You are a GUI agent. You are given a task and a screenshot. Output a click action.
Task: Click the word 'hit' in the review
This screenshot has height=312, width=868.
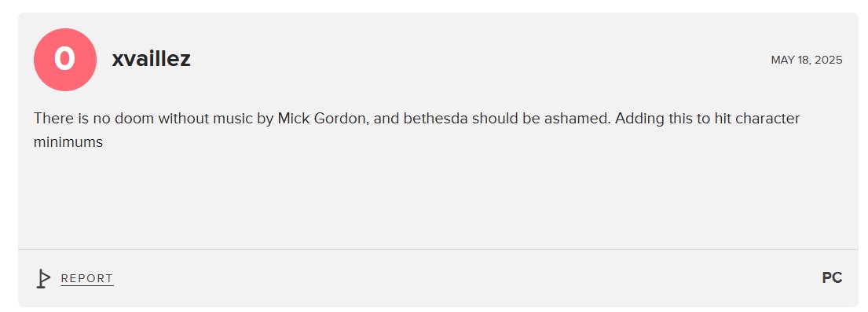coord(721,119)
